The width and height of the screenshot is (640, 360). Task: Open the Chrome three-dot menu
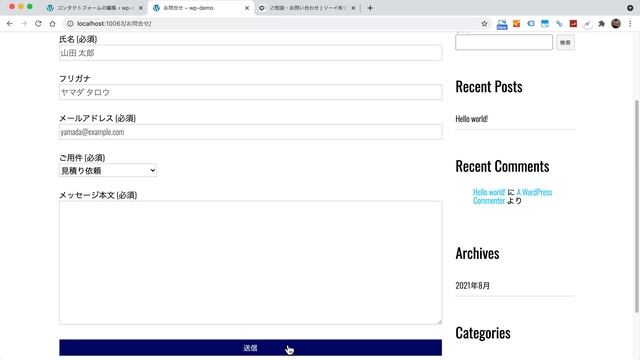630,24
